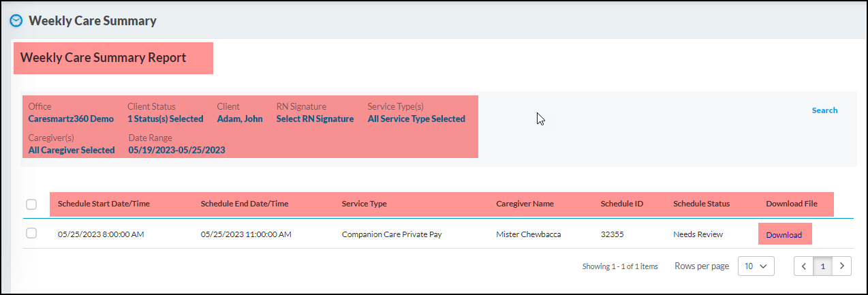Image resolution: width=868 pixels, height=295 pixels.
Task: Change the Date Range value
Action: [x=176, y=151]
